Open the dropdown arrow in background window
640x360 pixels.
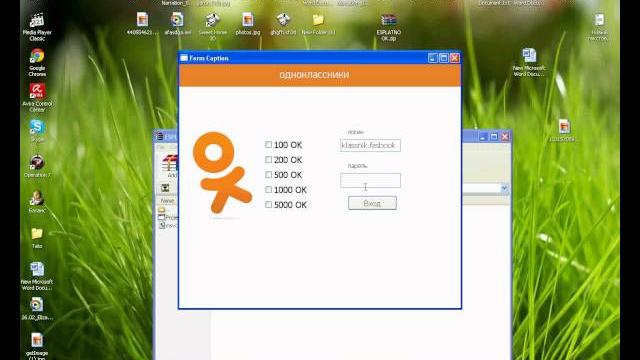point(504,188)
